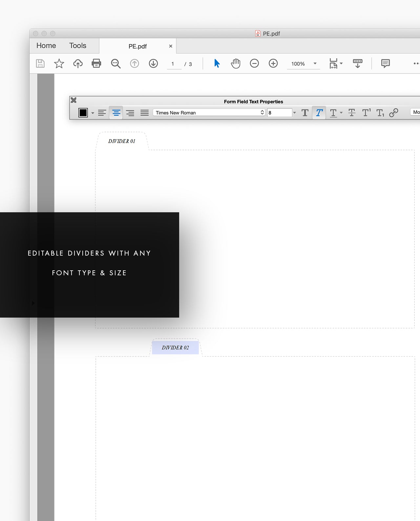The width and height of the screenshot is (420, 521).
Task: Toggle italic text formatting
Action: (x=319, y=113)
